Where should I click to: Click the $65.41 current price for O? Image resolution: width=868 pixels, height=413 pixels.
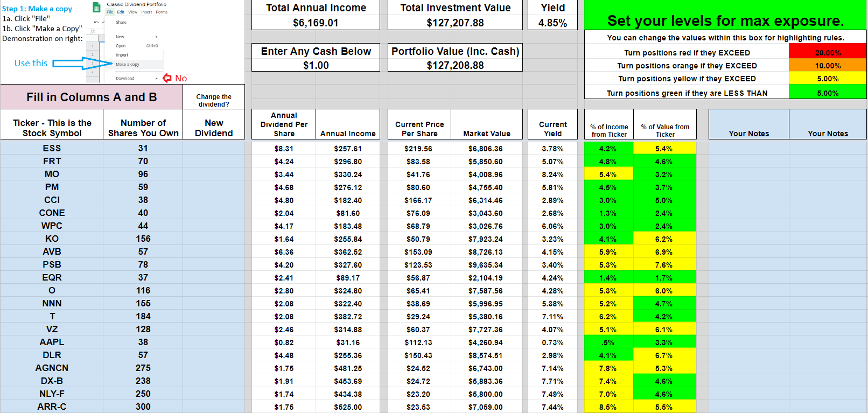tap(419, 291)
